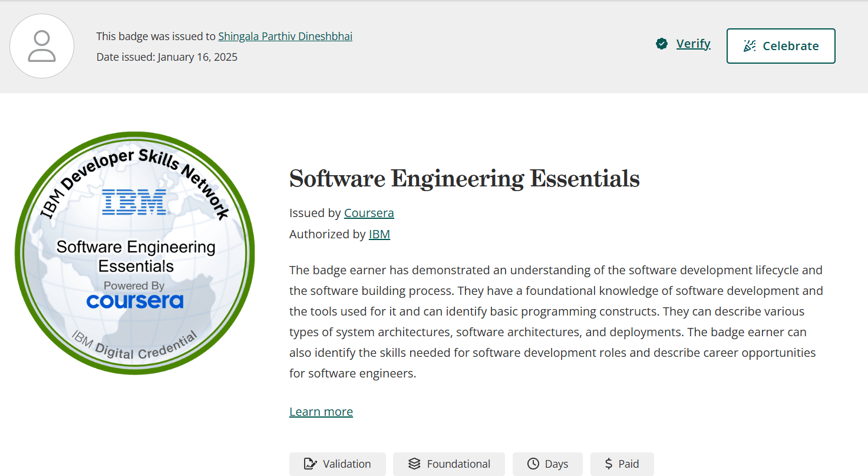Open the IBM authorizer link
The image size is (868, 476).
point(379,234)
